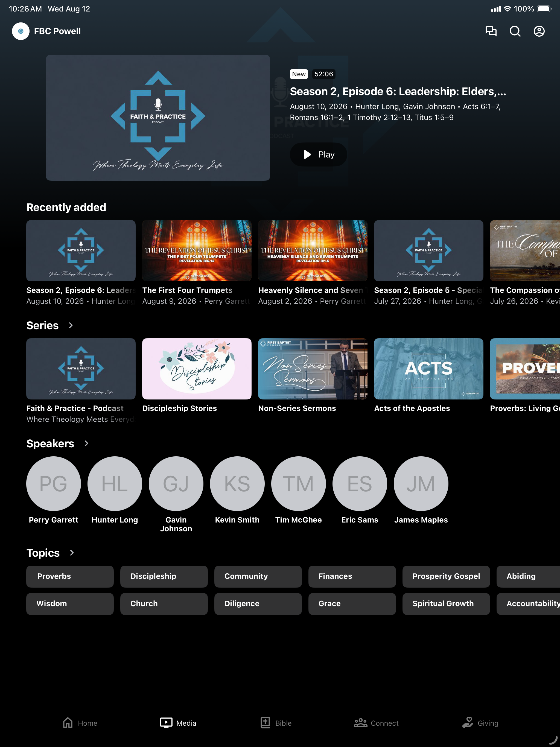Open Season 2 Episode 5 thumbnail
The height and width of the screenshot is (747, 560).
pos(428,250)
